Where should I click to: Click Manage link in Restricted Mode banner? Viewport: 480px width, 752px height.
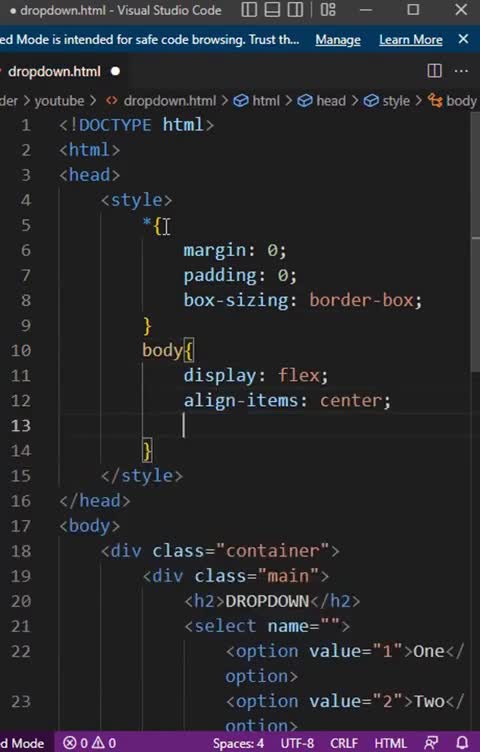click(x=338, y=40)
